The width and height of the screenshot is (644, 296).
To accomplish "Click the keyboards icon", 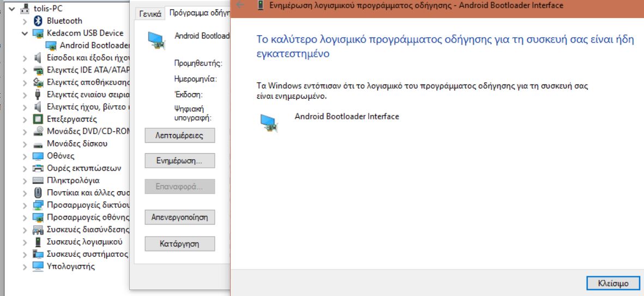I will (x=38, y=180).
